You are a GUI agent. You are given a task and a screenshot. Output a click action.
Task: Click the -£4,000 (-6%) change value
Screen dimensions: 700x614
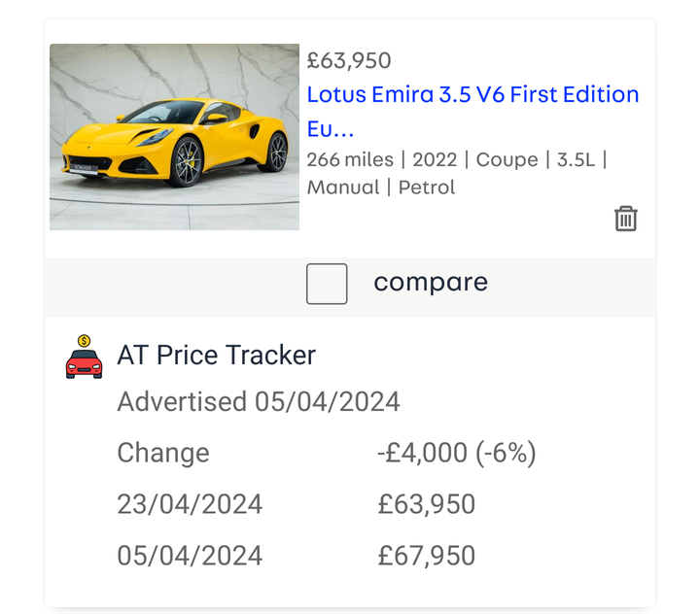pyautogui.click(x=457, y=453)
